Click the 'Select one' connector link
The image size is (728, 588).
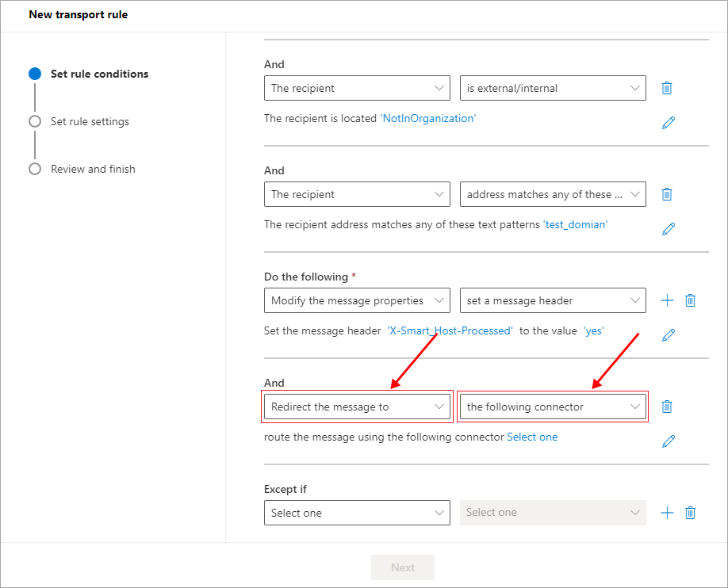pyautogui.click(x=532, y=437)
